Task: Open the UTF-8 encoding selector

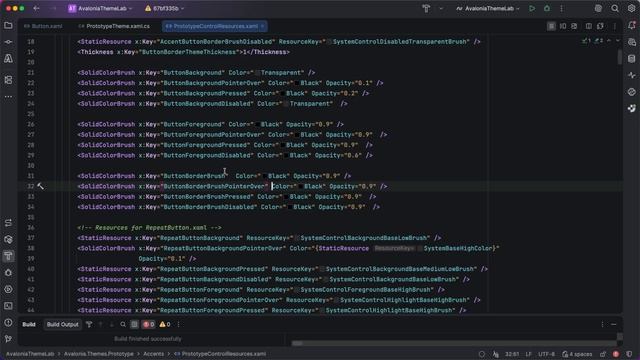Action: [x=546, y=354]
